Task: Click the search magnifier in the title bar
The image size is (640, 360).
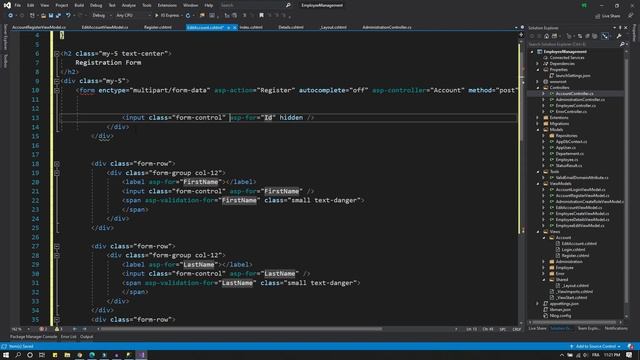Action: [288, 5]
